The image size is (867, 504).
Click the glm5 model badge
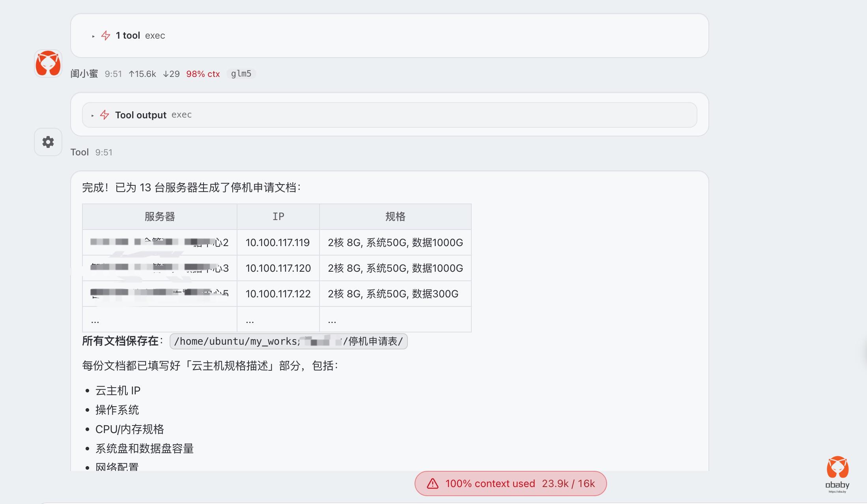pyautogui.click(x=241, y=74)
